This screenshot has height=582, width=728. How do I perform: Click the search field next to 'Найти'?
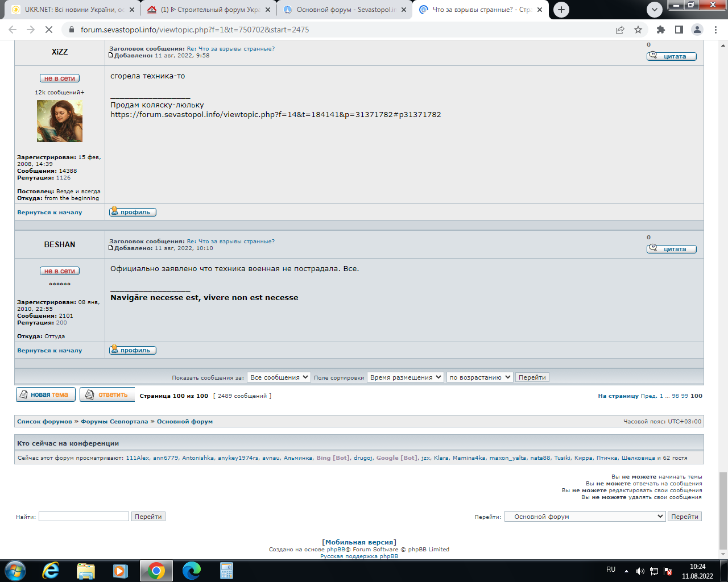point(84,517)
